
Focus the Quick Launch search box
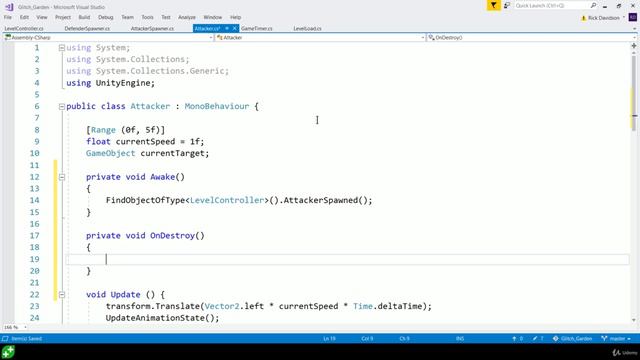(551, 5)
